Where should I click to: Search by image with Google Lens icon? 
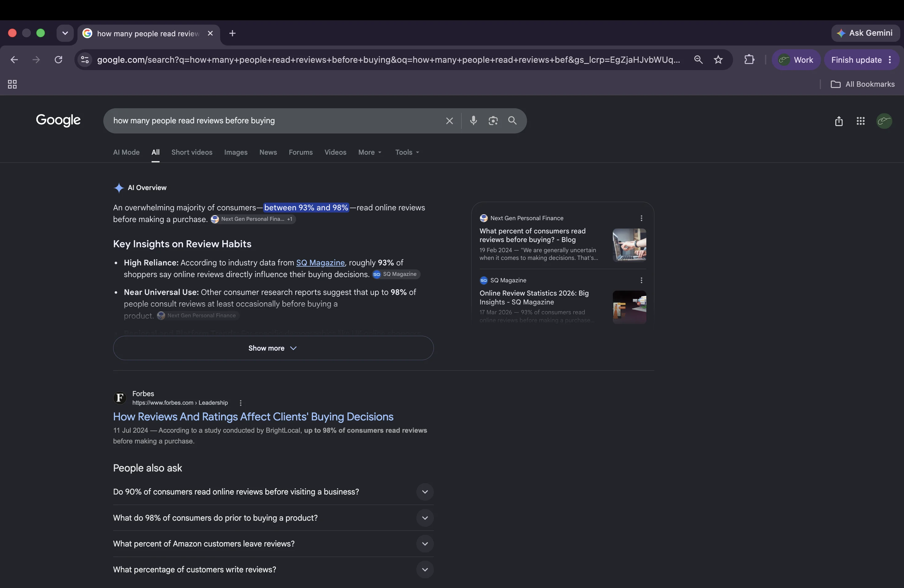click(493, 121)
